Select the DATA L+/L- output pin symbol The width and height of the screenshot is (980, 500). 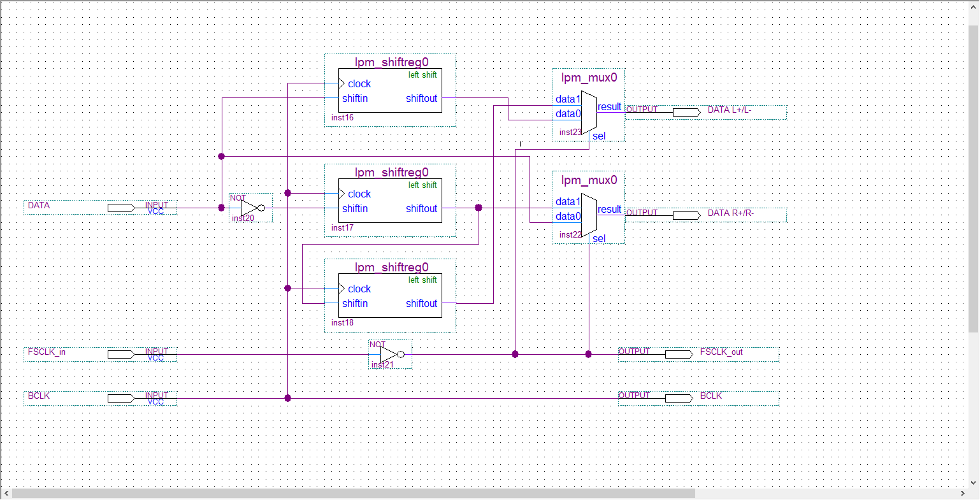click(686, 113)
